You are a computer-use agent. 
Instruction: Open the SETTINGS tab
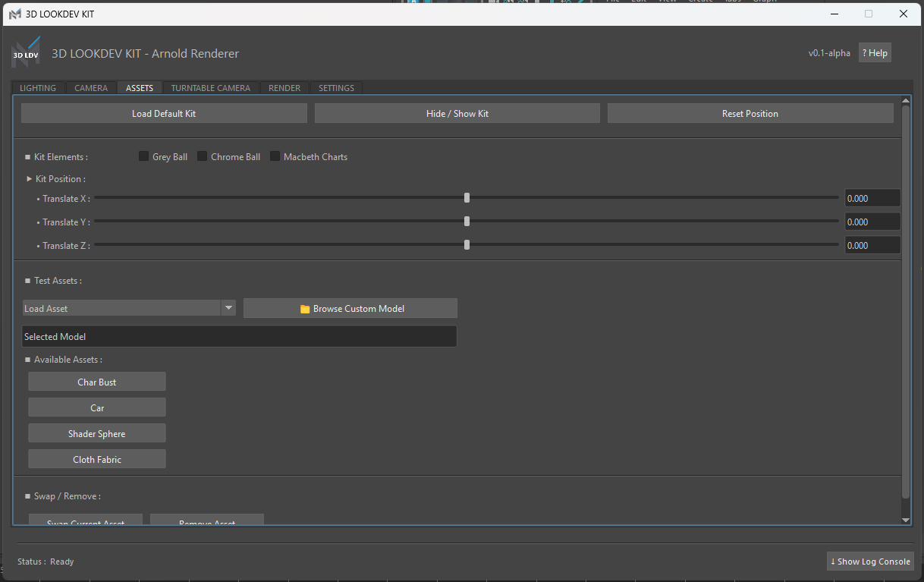(x=336, y=88)
